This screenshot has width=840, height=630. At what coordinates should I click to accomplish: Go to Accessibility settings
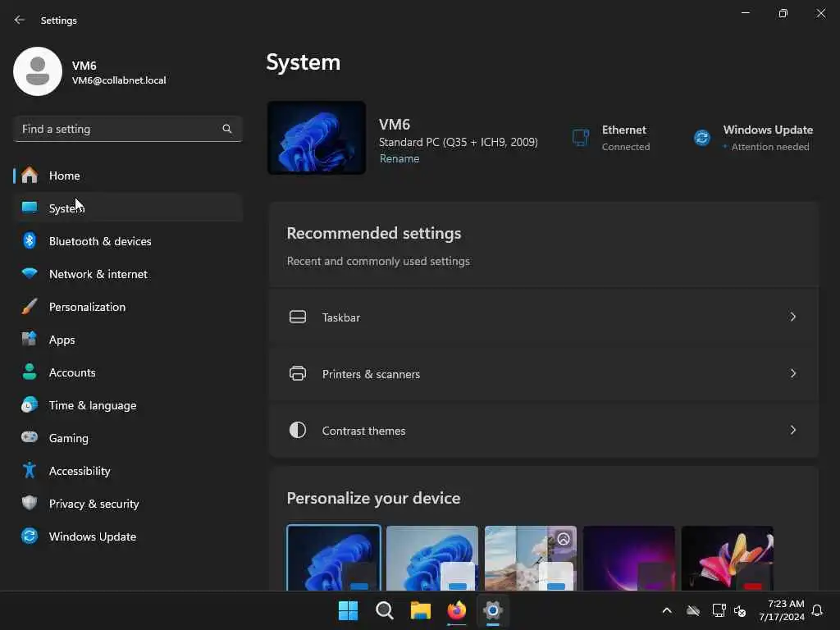128,470
